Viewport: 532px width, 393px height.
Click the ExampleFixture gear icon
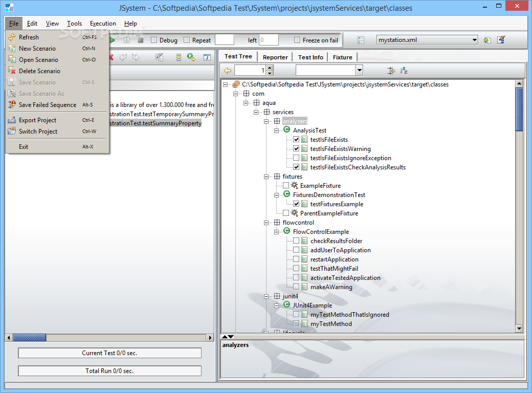tap(295, 185)
